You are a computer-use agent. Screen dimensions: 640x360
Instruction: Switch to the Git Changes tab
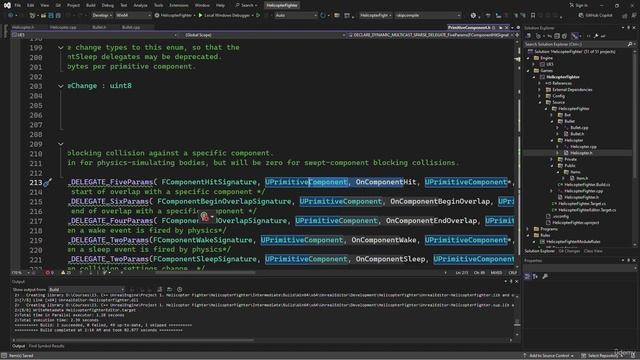tap(569, 251)
